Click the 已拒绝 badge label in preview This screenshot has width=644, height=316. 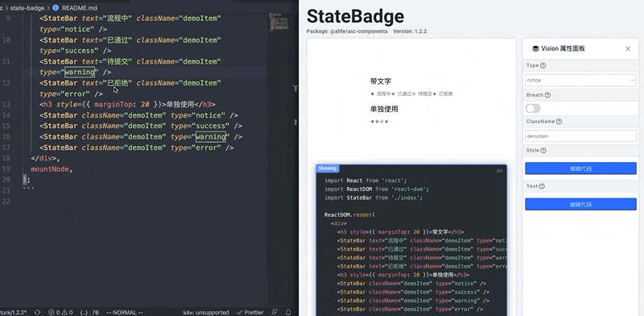(x=446, y=94)
